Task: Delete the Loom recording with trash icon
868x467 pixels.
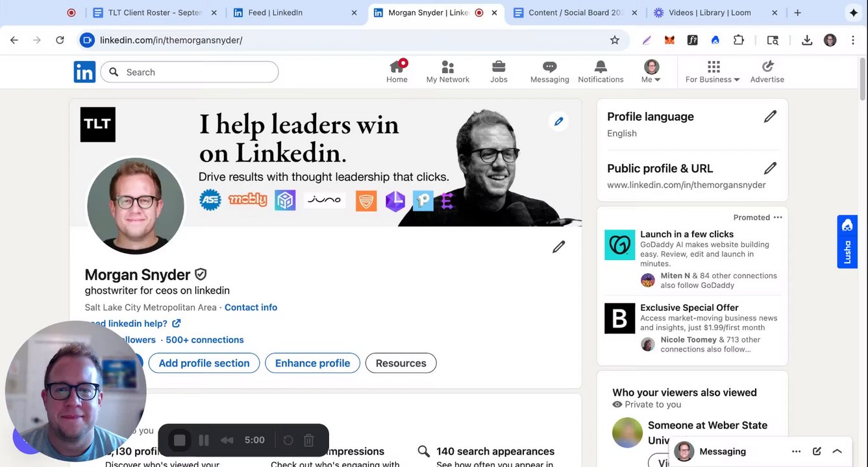Action: [309, 440]
